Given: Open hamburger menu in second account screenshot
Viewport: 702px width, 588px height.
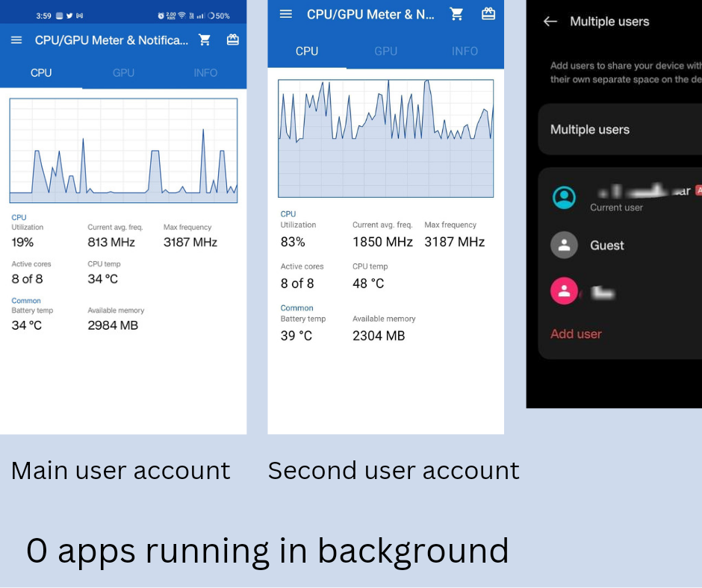Looking at the screenshot, I should [285, 14].
